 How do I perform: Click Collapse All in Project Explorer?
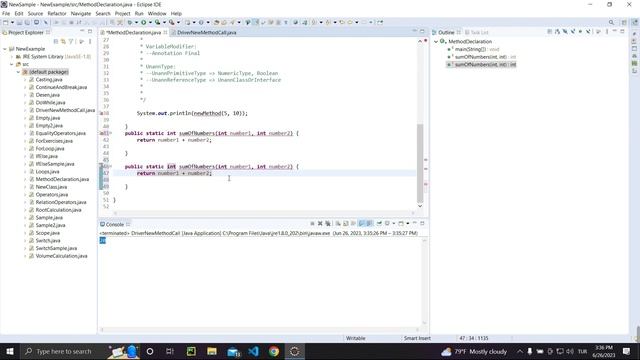(x=56, y=41)
